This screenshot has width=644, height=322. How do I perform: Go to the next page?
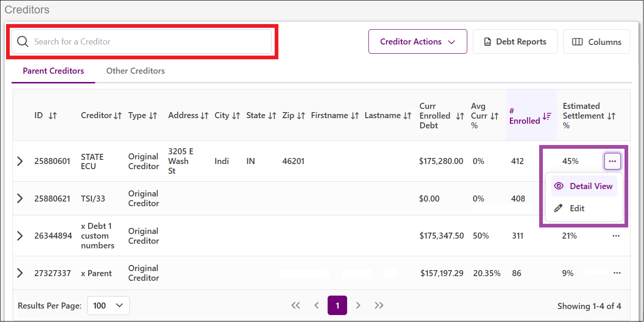coord(358,305)
